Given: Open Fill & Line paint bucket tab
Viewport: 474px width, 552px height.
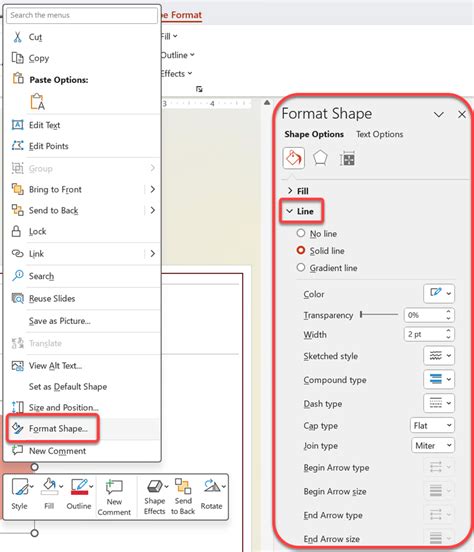Looking at the screenshot, I should pos(294,158).
